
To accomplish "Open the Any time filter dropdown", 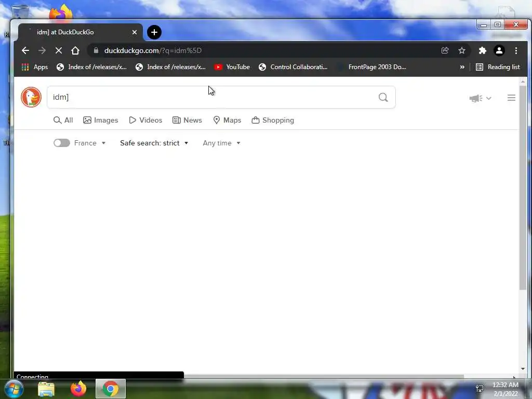I will (x=221, y=143).
